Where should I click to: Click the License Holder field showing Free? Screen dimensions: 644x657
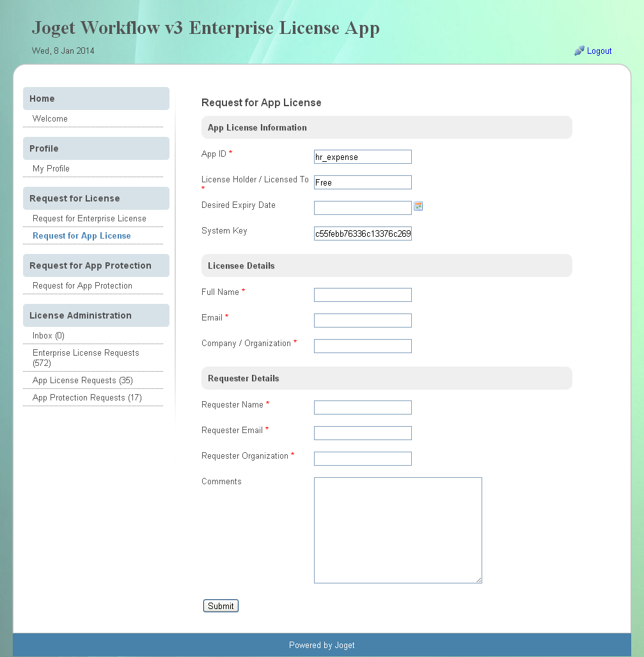(363, 182)
